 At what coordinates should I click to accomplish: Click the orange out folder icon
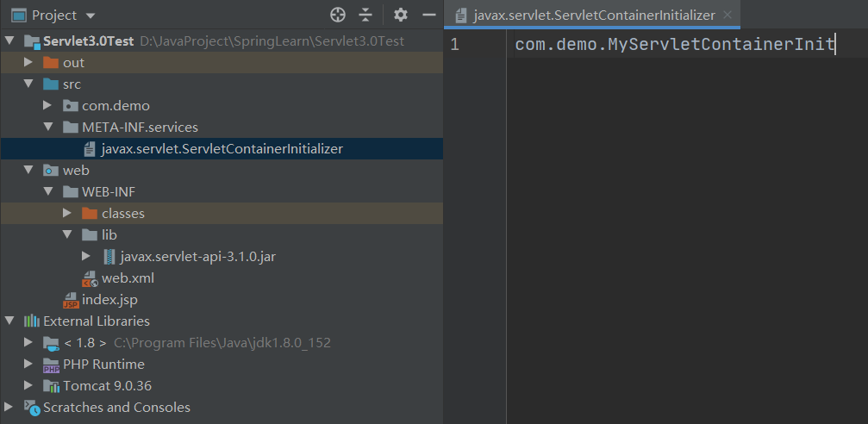click(x=51, y=63)
